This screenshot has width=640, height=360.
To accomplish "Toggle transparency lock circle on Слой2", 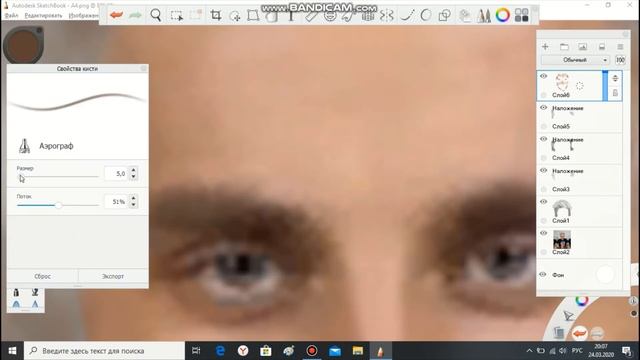I will pos(544,252).
